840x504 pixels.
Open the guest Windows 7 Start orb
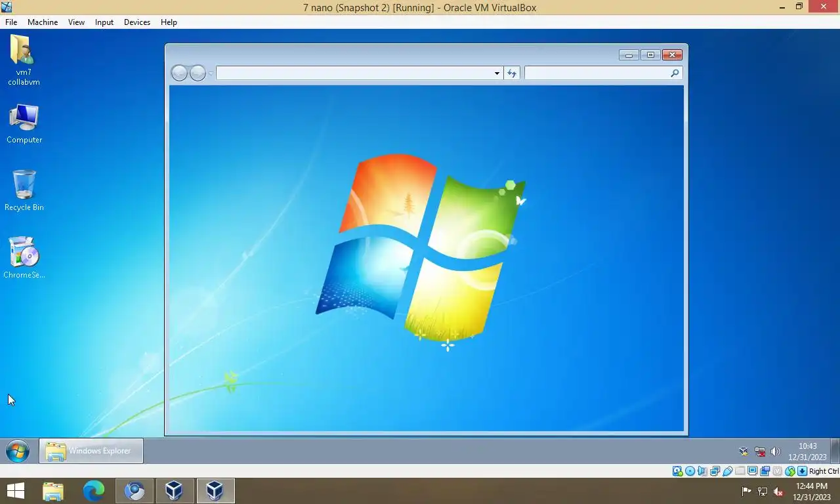click(18, 451)
